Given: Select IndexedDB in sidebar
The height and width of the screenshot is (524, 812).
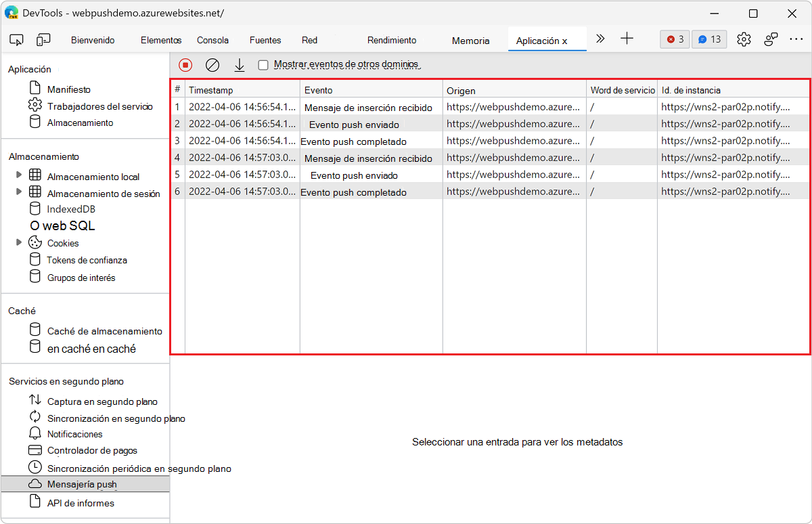Looking at the screenshot, I should 71,209.
